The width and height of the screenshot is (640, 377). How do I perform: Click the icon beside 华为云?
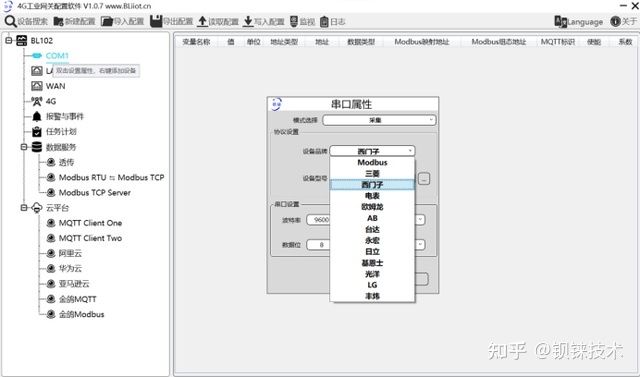(51, 268)
